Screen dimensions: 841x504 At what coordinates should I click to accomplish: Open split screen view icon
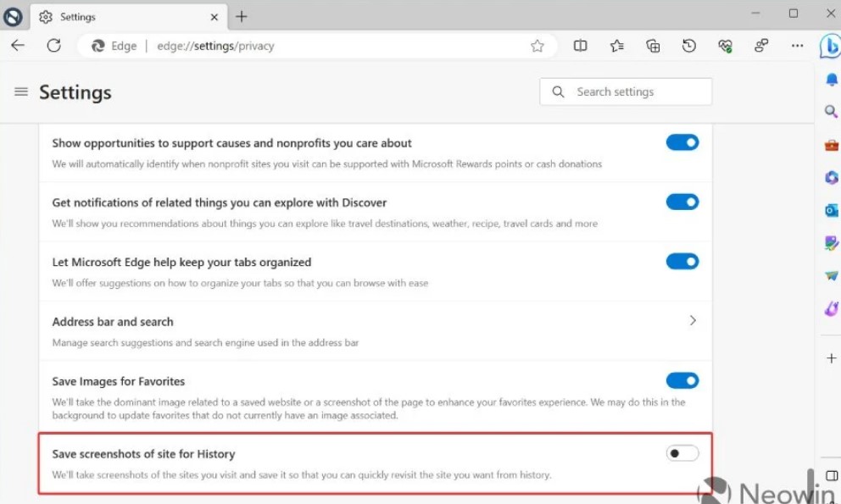581,46
